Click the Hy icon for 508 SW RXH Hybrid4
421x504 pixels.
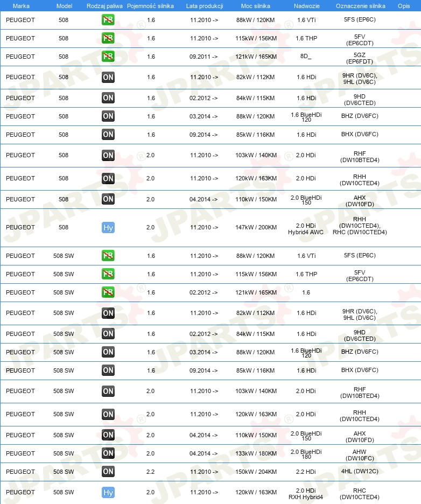coord(108,493)
